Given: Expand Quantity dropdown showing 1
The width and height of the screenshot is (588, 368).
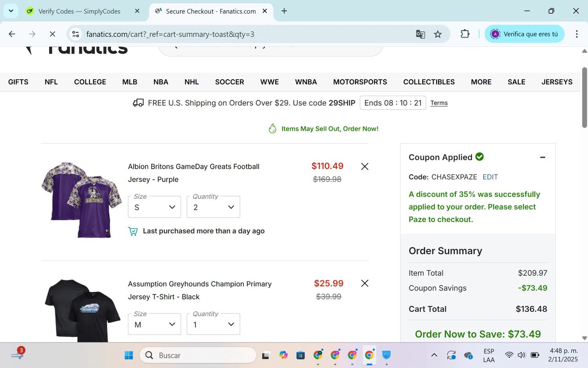Looking at the screenshot, I should 213,324.
